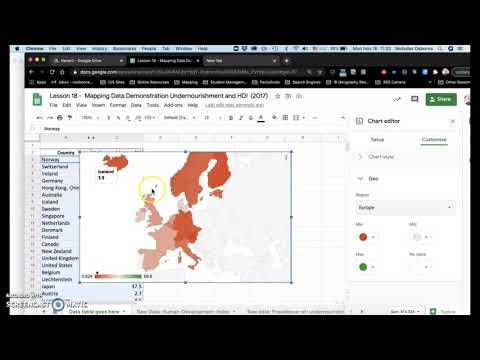Open the Google Sheets home icon

[37, 99]
